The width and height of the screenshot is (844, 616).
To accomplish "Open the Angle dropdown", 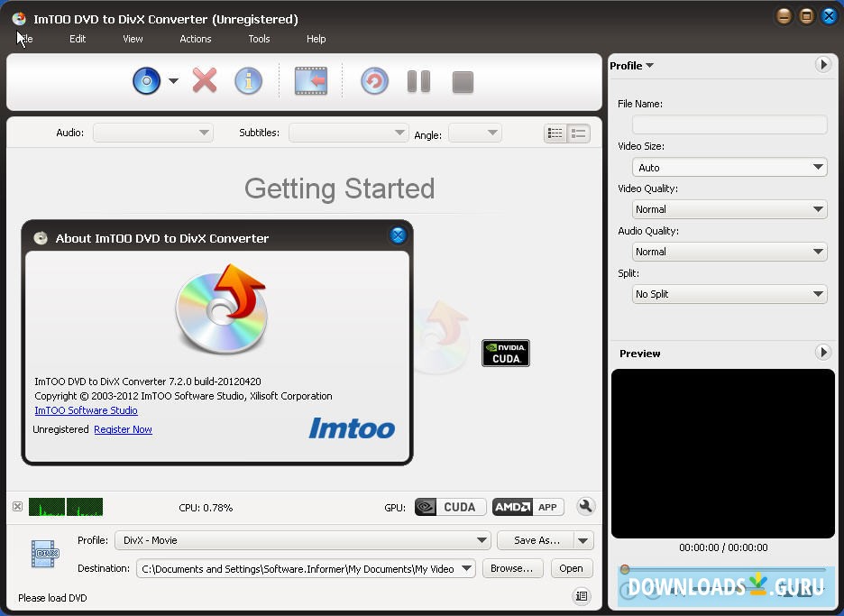I will (x=474, y=133).
